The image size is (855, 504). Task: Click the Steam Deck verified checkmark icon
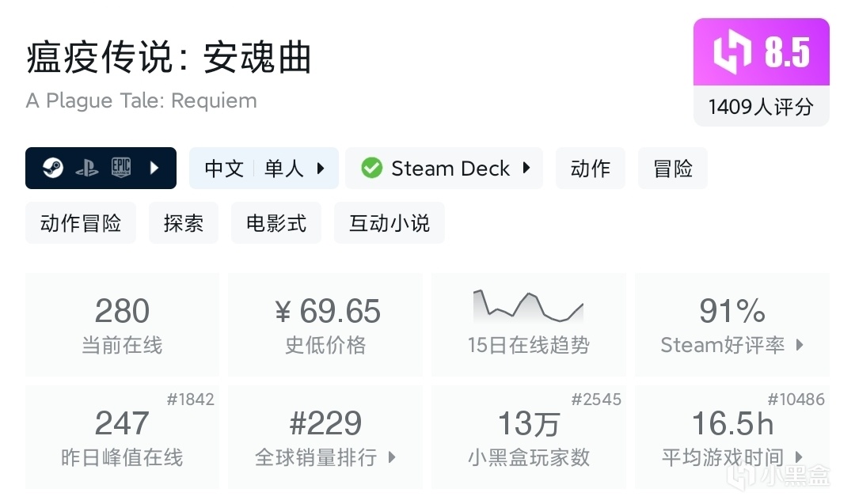pyautogui.click(x=371, y=169)
